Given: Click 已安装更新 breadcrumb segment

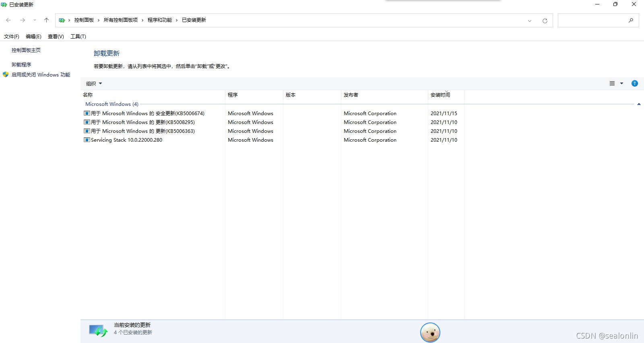Looking at the screenshot, I should [x=194, y=20].
